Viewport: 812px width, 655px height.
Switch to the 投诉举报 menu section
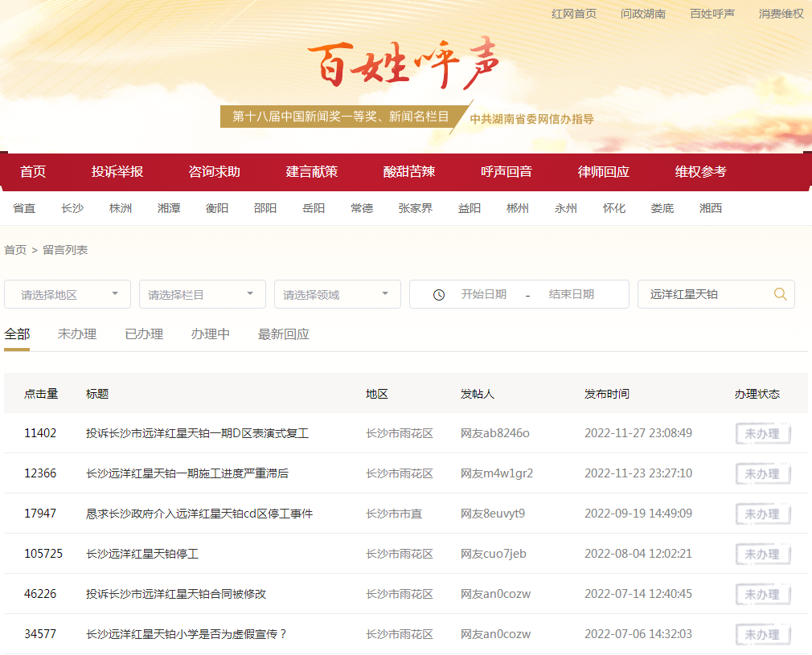pyautogui.click(x=114, y=172)
